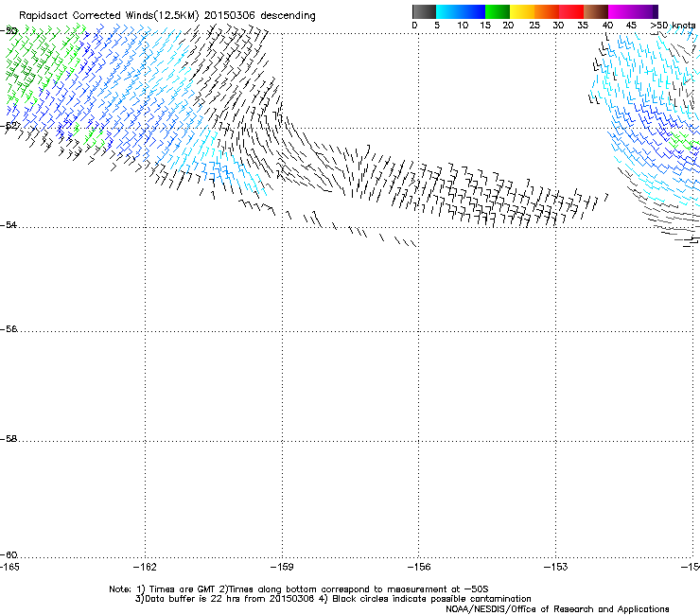Click the date '20150306 descending' in title
Image resolution: width=700 pixels, height=615 pixels.
coord(260,16)
